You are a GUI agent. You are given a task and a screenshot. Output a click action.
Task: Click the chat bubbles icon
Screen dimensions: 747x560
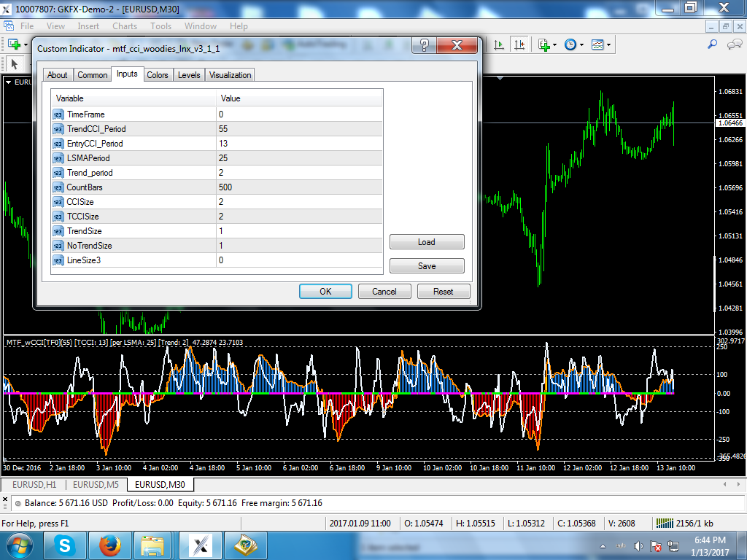[734, 44]
